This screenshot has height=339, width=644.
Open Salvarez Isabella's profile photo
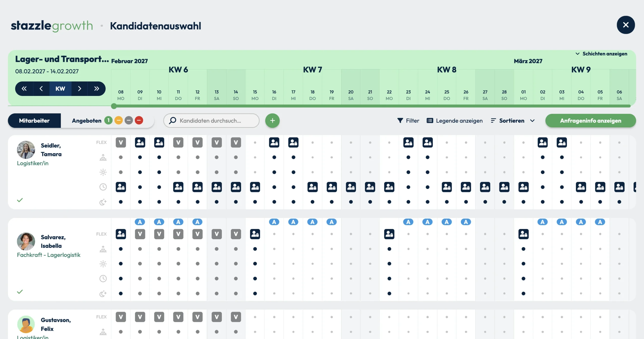pos(26,241)
